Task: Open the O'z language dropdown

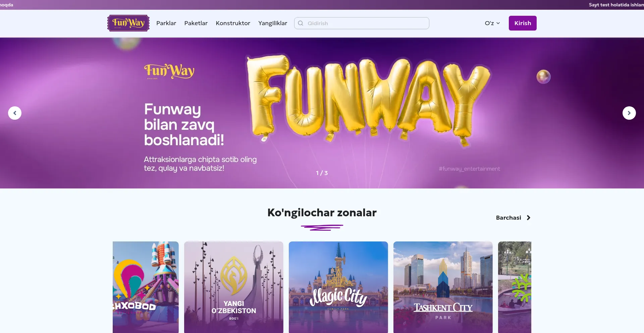Action: [492, 23]
